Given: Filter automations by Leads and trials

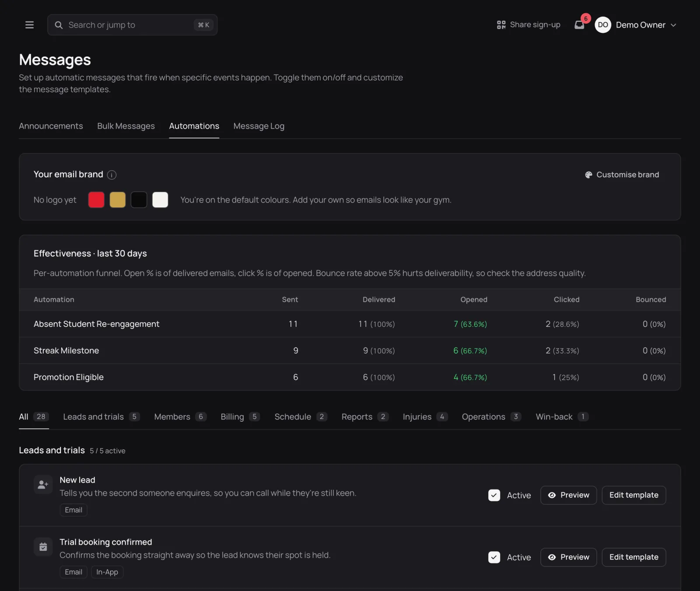Looking at the screenshot, I should pyautogui.click(x=101, y=417).
